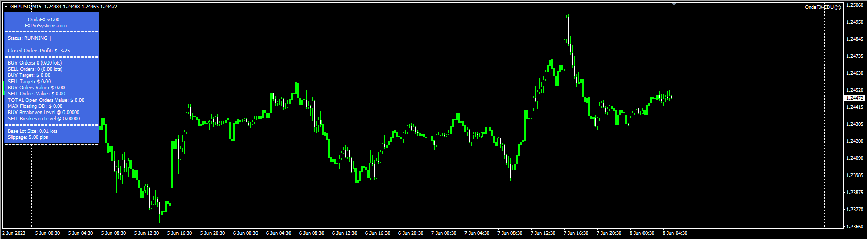Image resolution: width=868 pixels, height=240 pixels.
Task: Click the SELL Target: $ 0.00 line
Action: [29, 82]
